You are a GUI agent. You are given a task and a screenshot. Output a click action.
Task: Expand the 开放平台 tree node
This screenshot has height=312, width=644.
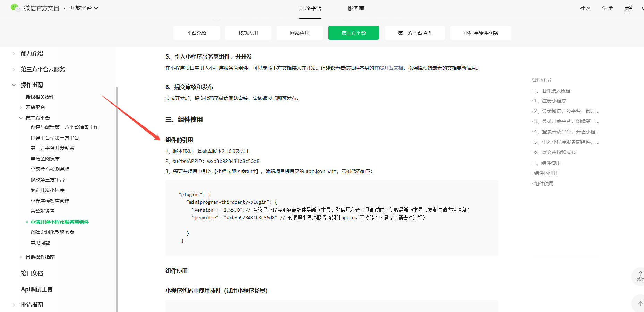21,108
